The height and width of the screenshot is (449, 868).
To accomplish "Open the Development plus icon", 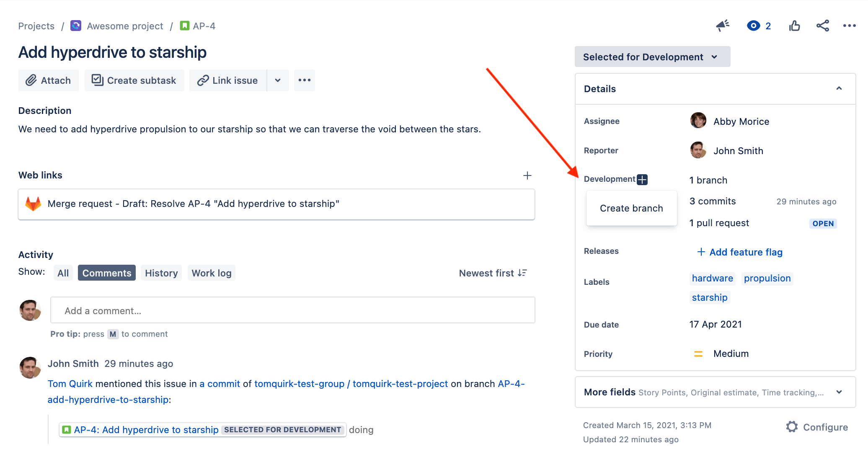I will 642,179.
